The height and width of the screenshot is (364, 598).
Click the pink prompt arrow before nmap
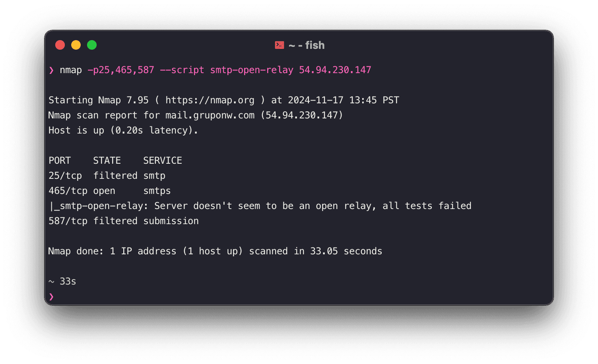point(51,70)
